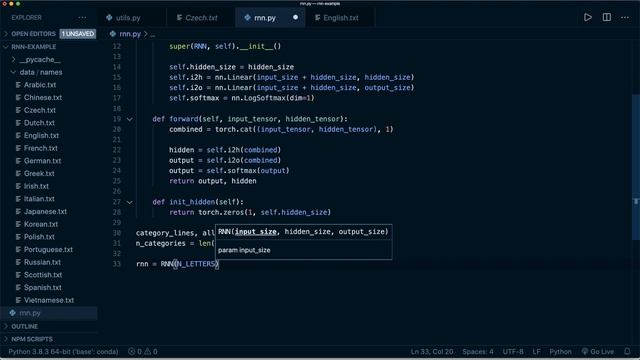This screenshot has width=640, height=360.
Task: Open the editor More Actions ellipsis
Action: pyautogui.click(x=625, y=18)
